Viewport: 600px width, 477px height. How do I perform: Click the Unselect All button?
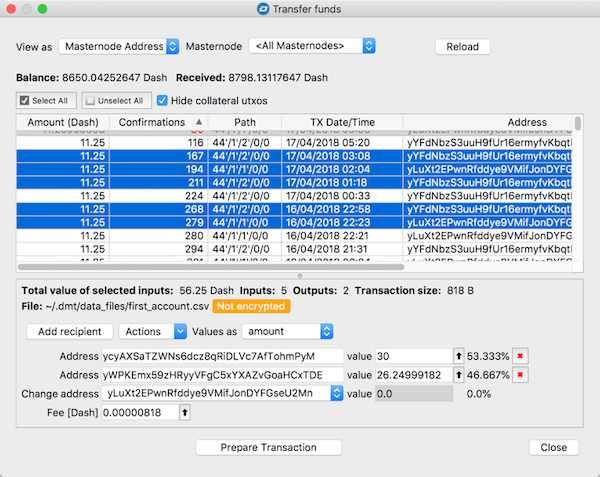pos(117,101)
